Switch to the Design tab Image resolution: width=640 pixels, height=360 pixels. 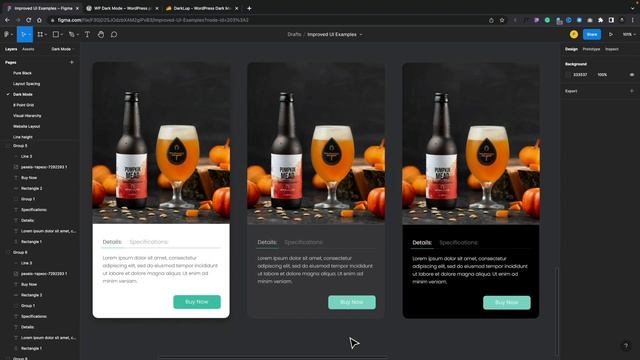571,49
